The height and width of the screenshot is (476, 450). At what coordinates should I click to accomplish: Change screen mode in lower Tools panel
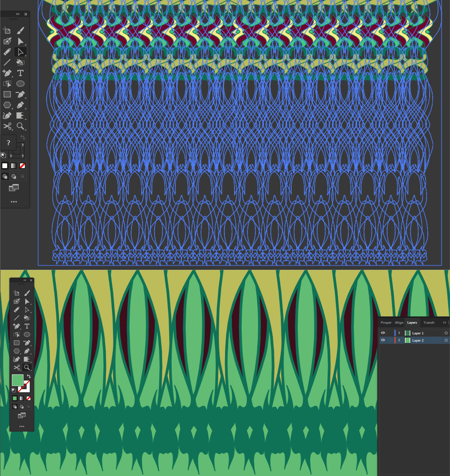point(22,415)
